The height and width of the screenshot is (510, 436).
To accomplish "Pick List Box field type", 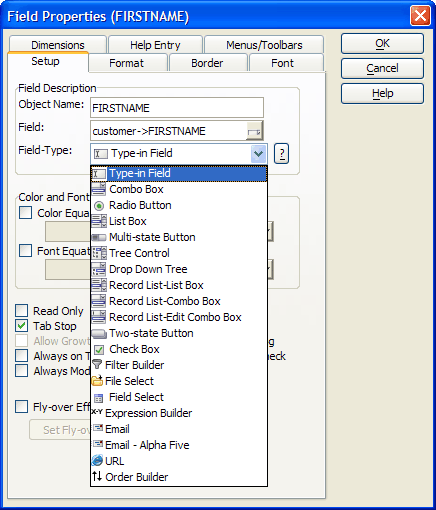I will point(179,221).
